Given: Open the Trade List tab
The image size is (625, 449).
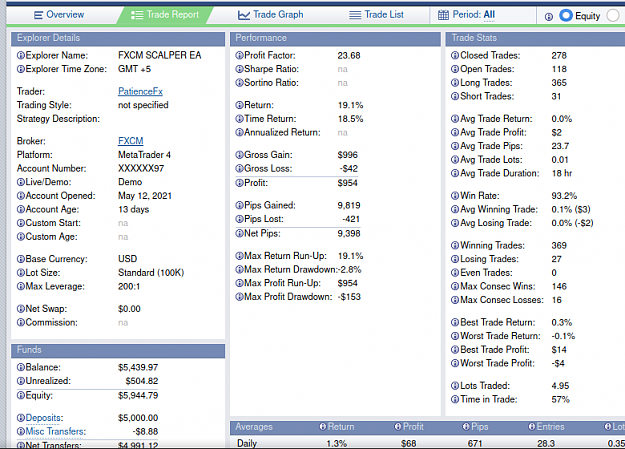Looking at the screenshot, I should (376, 15).
